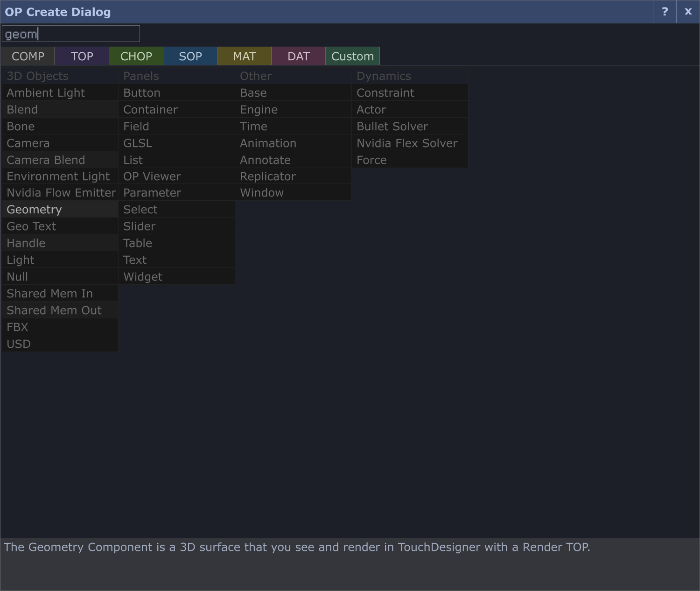This screenshot has width=700, height=591.
Task: Pick the Nvidia Flow Emitter component
Action: tap(61, 193)
